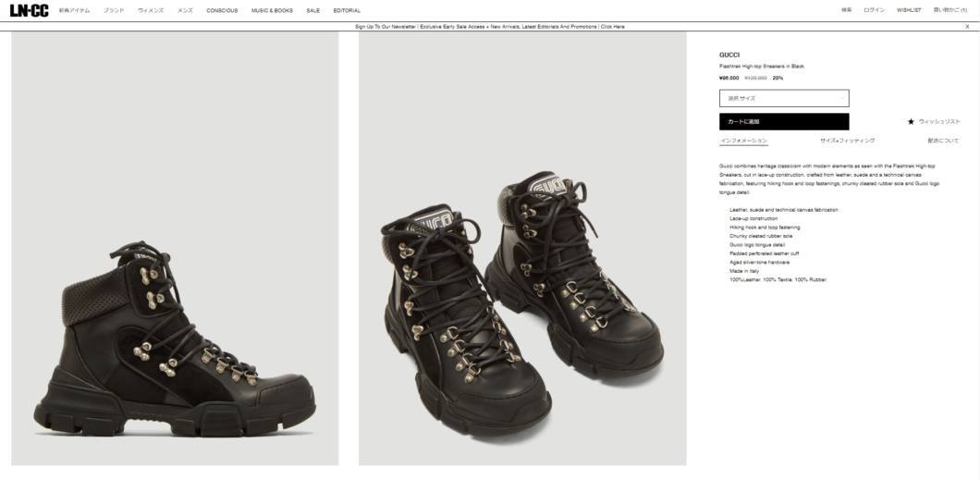Enlarge the side-view boot image
Screen dimensions: 980x480
pyautogui.click(x=175, y=249)
